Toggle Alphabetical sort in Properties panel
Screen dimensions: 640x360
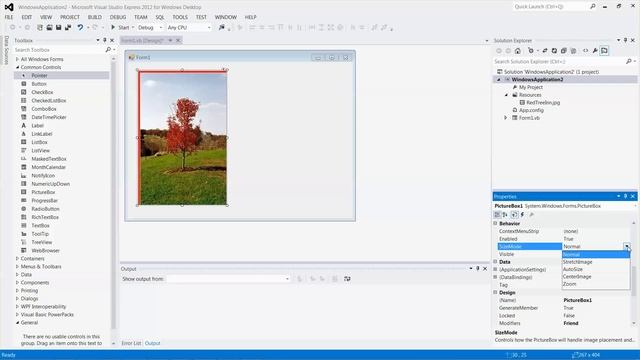coord(505,215)
